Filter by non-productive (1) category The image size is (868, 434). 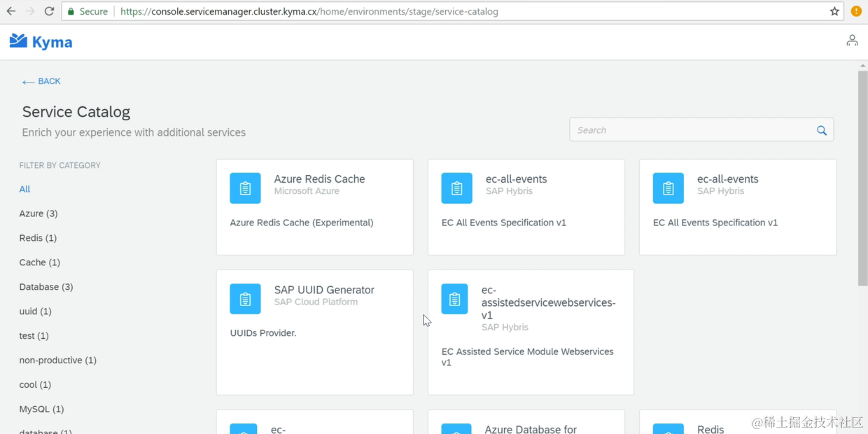pyautogui.click(x=58, y=360)
